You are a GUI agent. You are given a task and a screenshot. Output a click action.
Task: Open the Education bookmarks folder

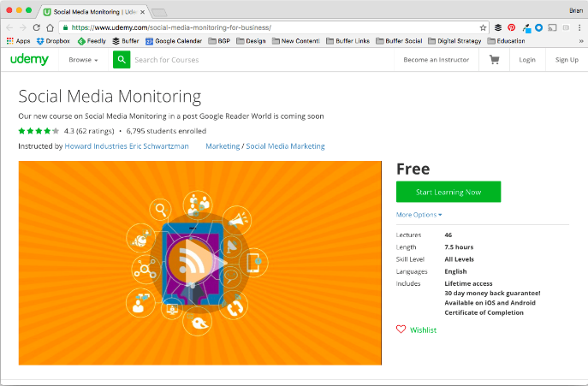coord(506,41)
